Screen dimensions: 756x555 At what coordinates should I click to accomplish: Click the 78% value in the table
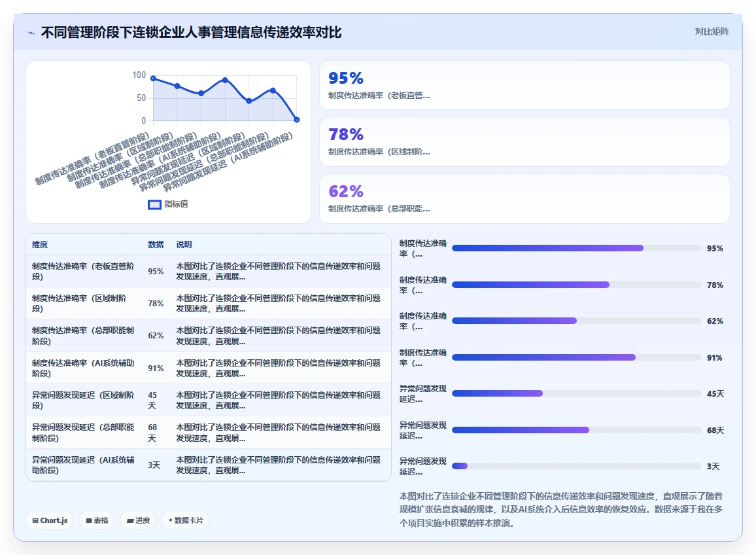(x=156, y=304)
